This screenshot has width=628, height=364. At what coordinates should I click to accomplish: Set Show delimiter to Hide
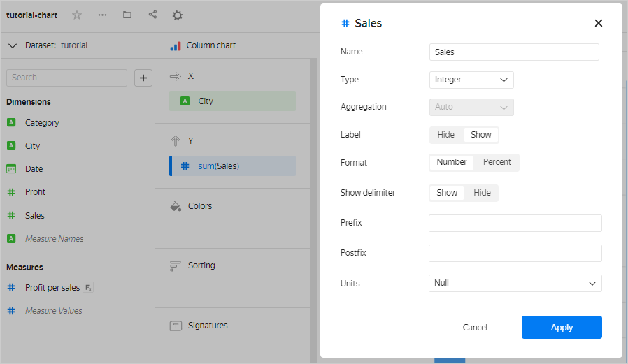click(x=482, y=193)
